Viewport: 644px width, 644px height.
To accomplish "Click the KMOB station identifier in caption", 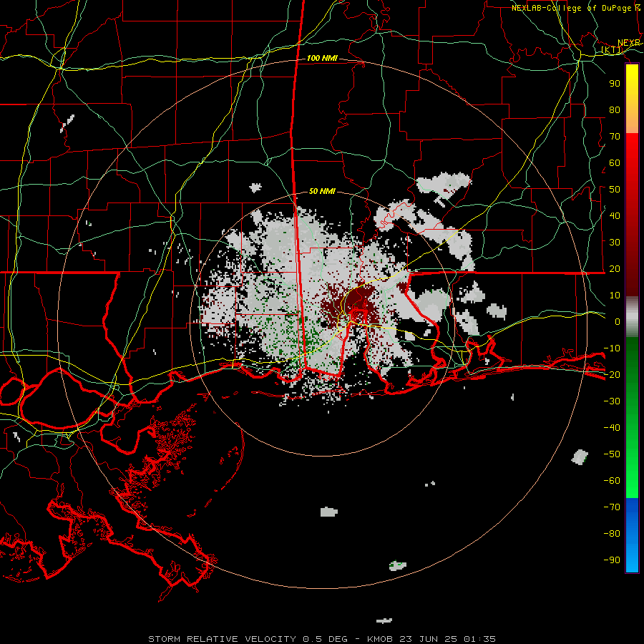I will point(382,639).
